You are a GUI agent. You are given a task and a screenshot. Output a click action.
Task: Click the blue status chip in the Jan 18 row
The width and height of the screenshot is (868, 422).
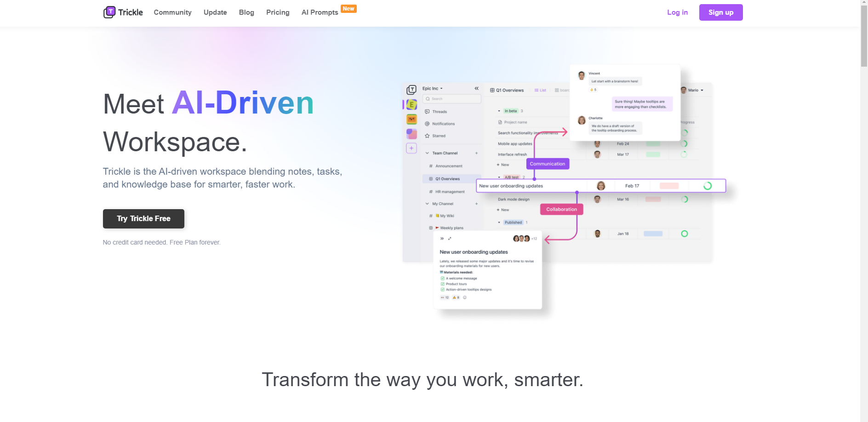click(x=653, y=234)
